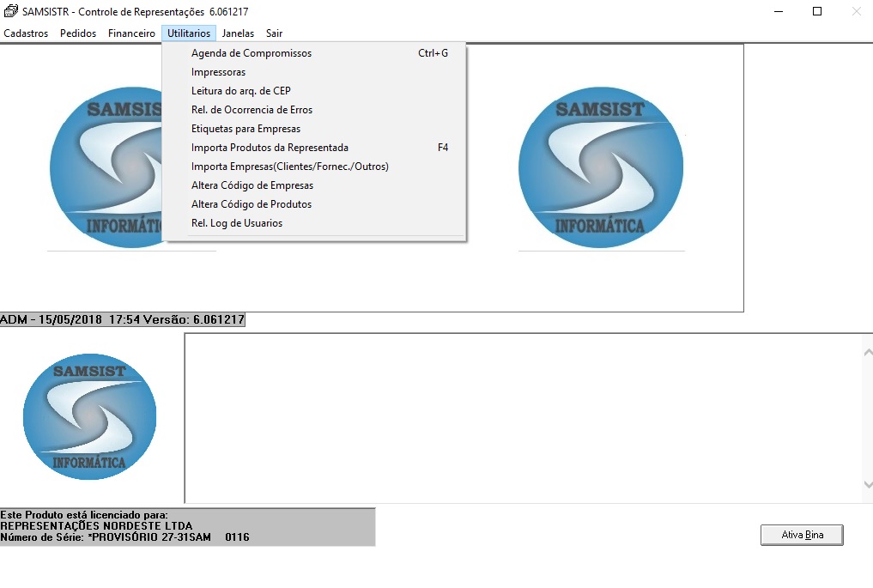Image resolution: width=873 pixels, height=588 pixels.
Task: Click the 'Este Produto está licenciado para:' text
Action: tap(84, 515)
